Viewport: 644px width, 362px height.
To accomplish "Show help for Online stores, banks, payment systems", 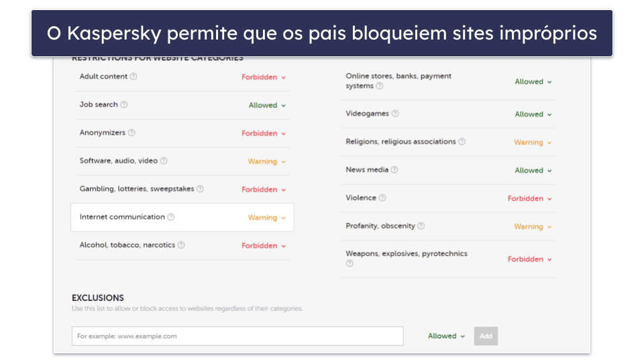I will [x=380, y=86].
